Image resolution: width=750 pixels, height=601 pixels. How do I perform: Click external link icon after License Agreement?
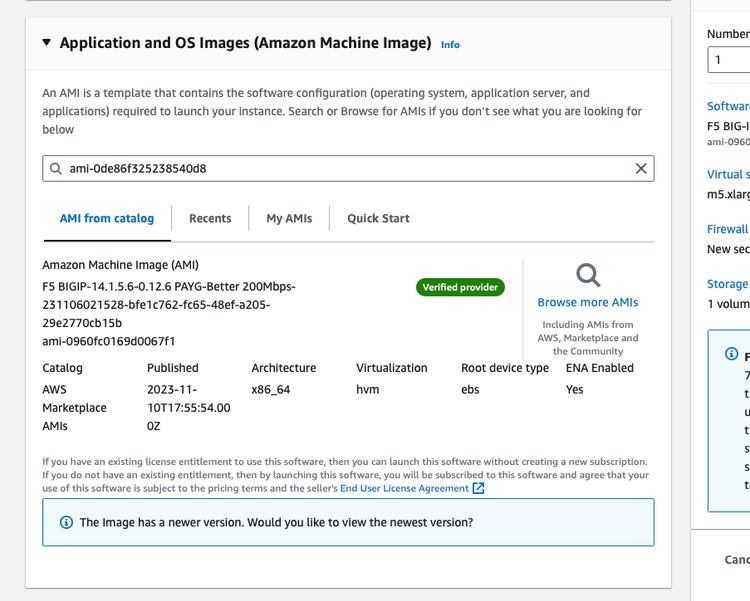[x=478, y=489]
